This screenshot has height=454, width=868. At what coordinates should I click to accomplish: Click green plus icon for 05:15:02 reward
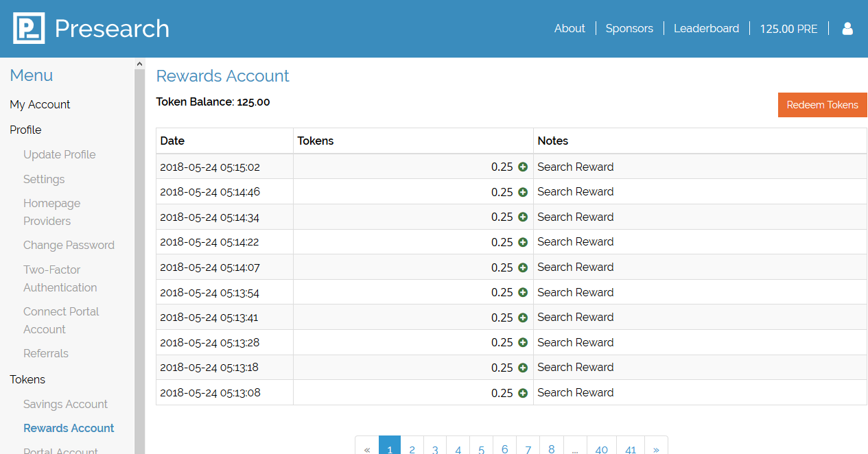pyautogui.click(x=523, y=167)
